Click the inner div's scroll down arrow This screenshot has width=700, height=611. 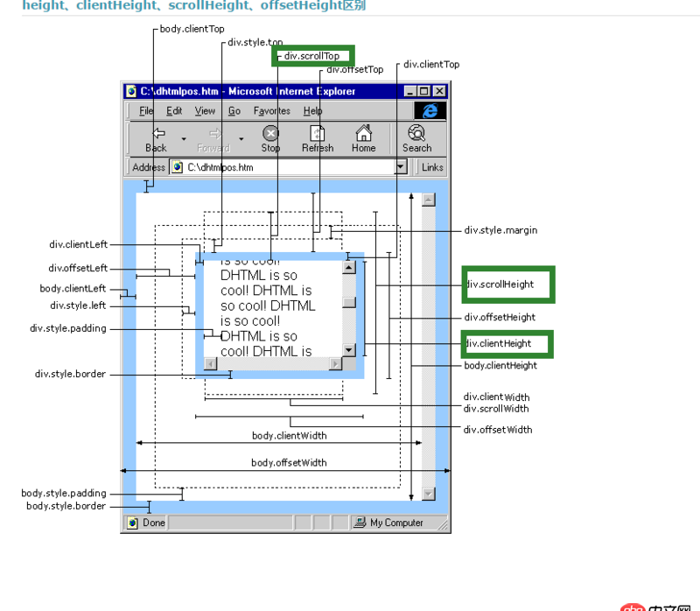[x=349, y=350]
